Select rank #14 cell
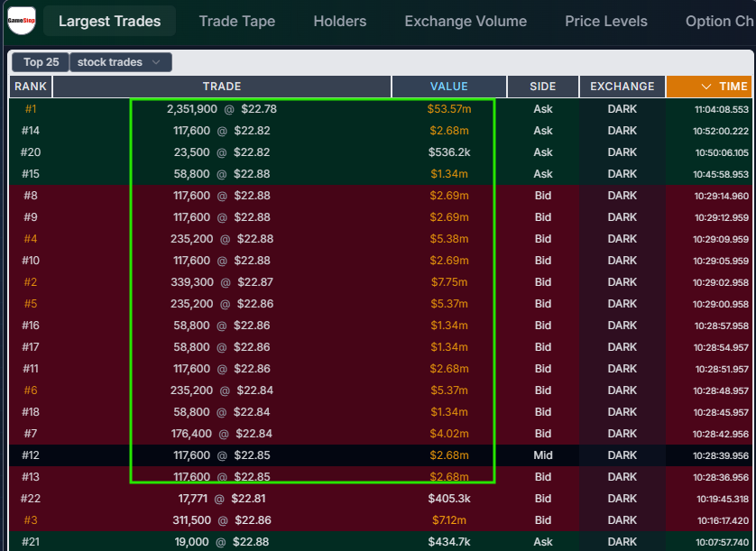 (31, 131)
